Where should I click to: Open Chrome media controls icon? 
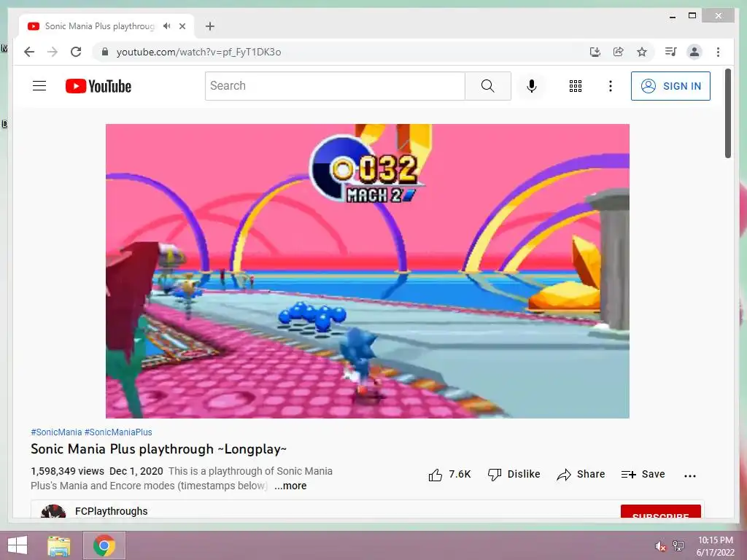pyautogui.click(x=671, y=52)
